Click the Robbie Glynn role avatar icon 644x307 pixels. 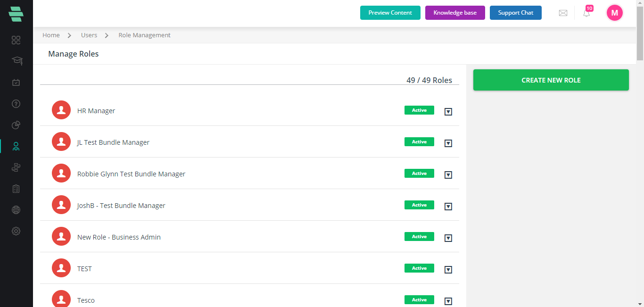click(61, 173)
